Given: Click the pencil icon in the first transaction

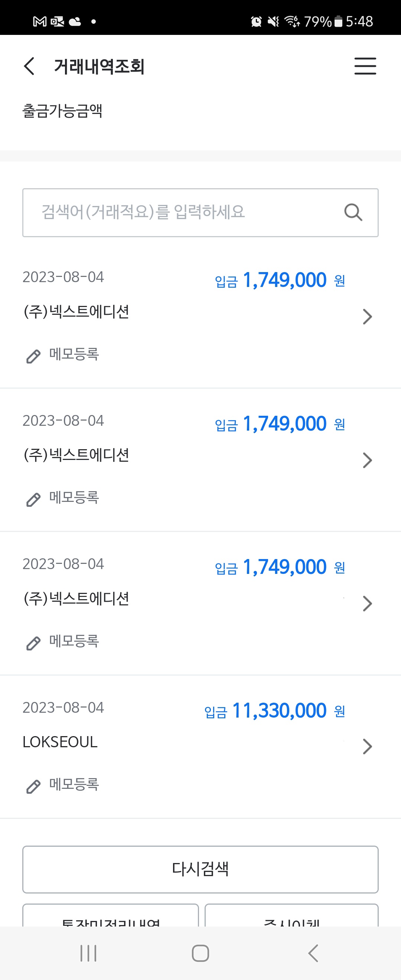Looking at the screenshot, I should point(33,356).
